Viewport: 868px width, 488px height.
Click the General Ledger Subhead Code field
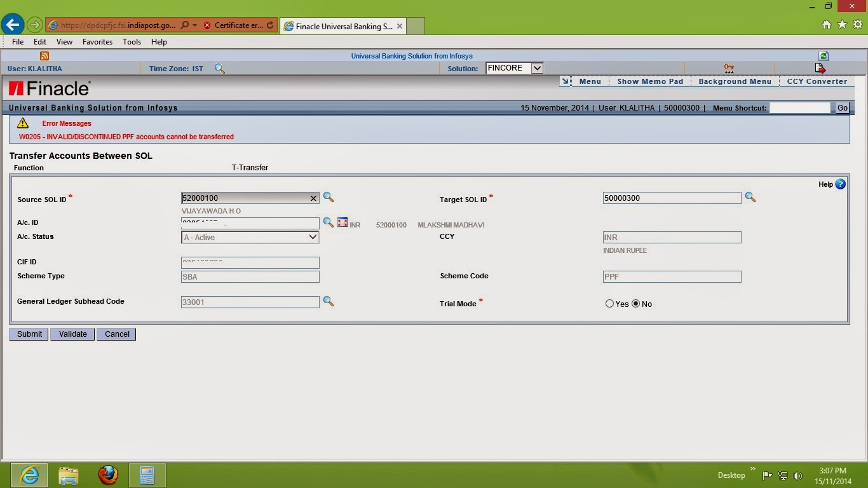click(250, 302)
